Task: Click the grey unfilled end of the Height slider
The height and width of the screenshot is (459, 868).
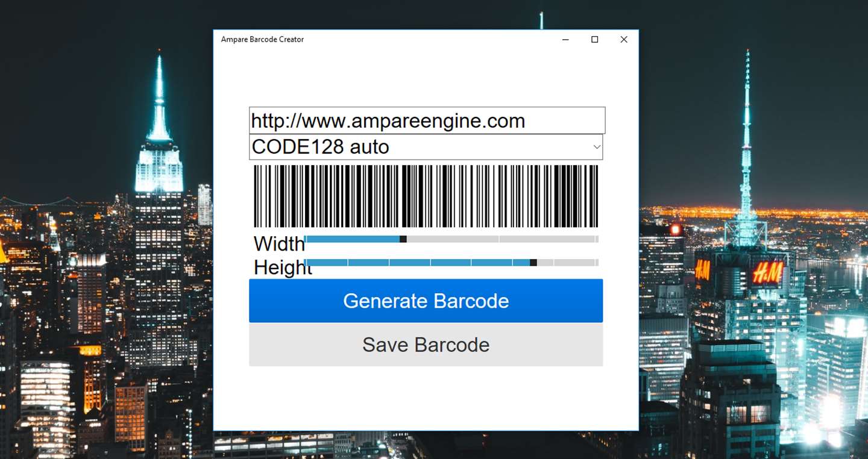Action: [568, 263]
